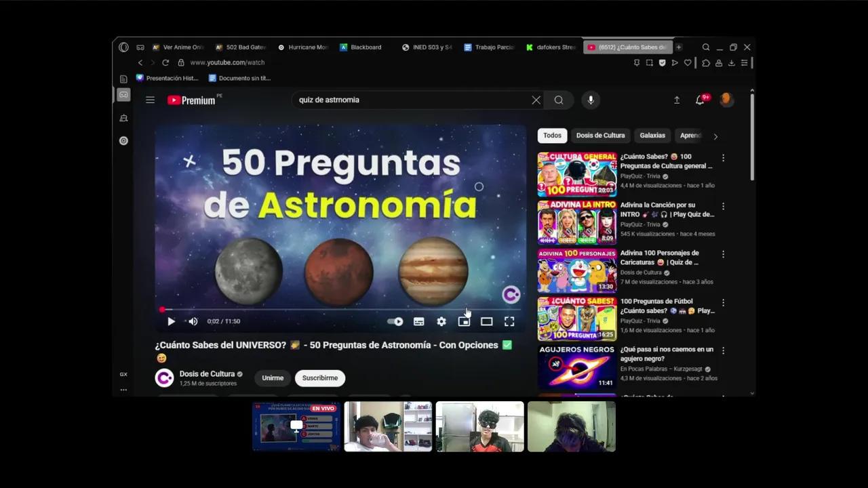Open the YouTube hamburger guide menu
Image resolution: width=868 pixels, height=488 pixels.
tap(150, 100)
